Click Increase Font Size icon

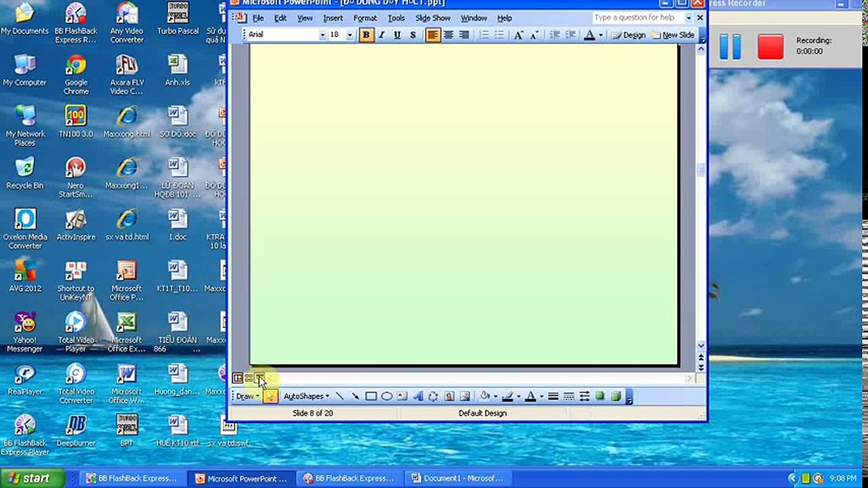[519, 35]
